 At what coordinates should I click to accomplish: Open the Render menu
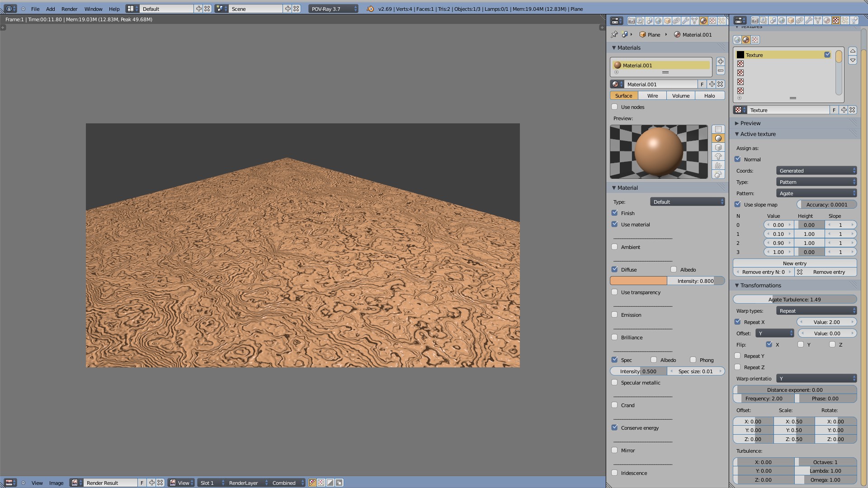click(69, 9)
